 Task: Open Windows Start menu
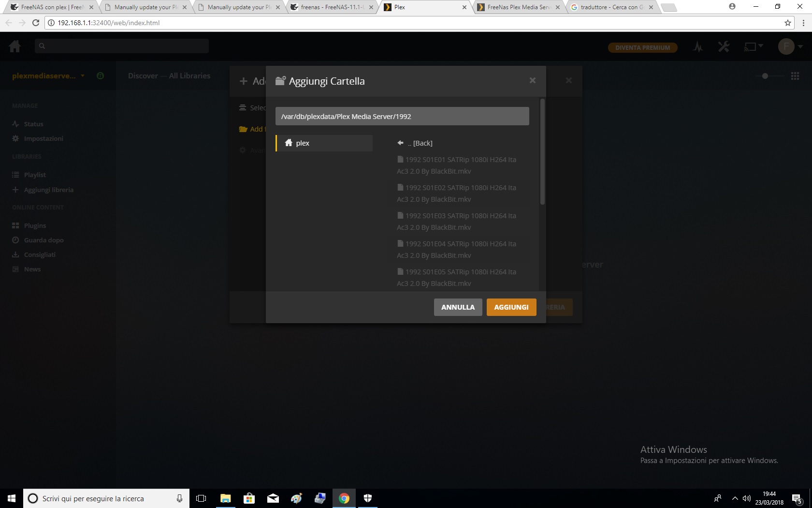point(12,498)
